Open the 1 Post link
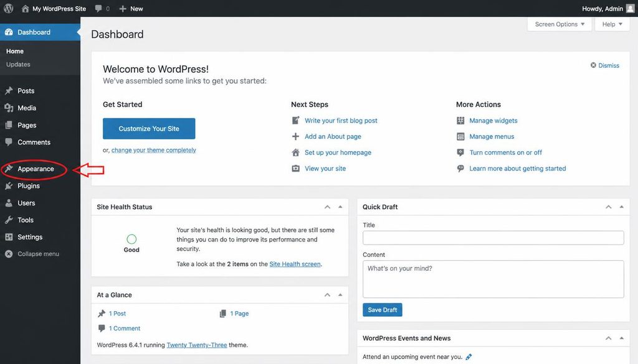Viewport: 638px width, 364px height. point(117,314)
